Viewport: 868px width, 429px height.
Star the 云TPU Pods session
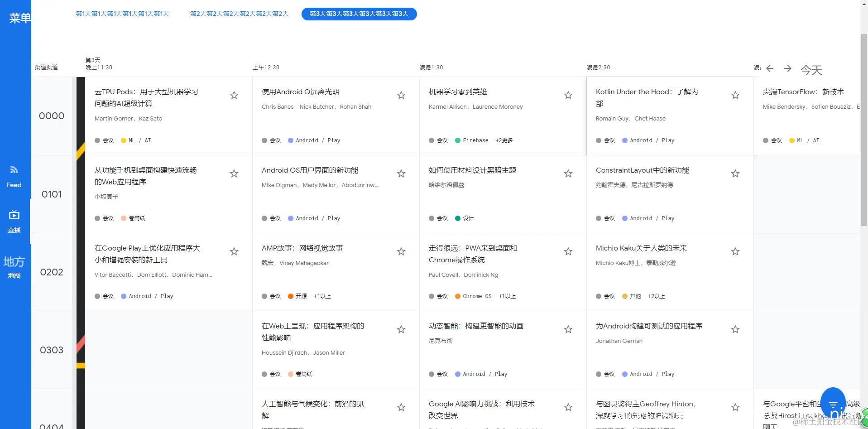coord(234,95)
